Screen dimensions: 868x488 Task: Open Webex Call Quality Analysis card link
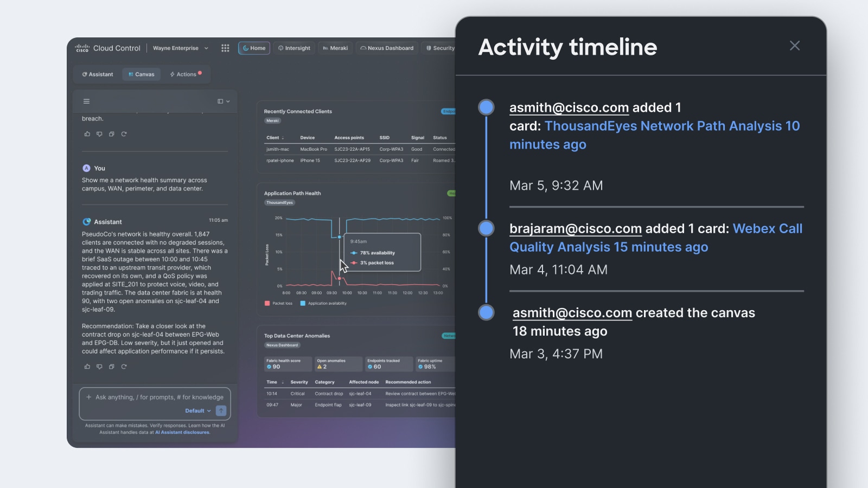click(656, 237)
